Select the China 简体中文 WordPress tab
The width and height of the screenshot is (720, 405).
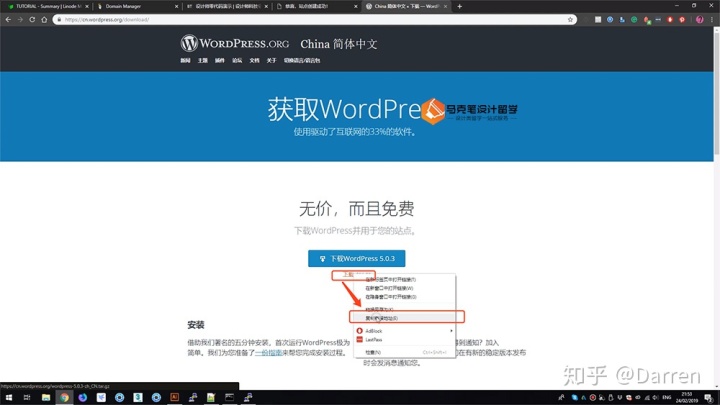pos(406,6)
